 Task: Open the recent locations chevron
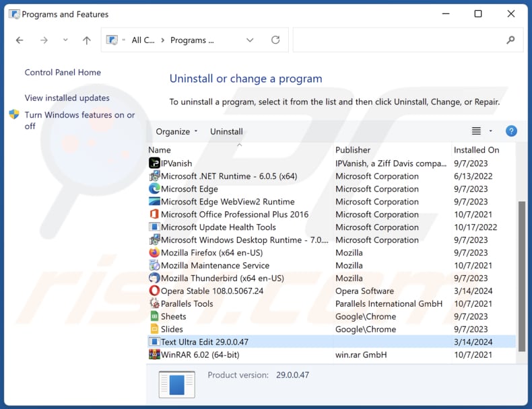point(65,40)
